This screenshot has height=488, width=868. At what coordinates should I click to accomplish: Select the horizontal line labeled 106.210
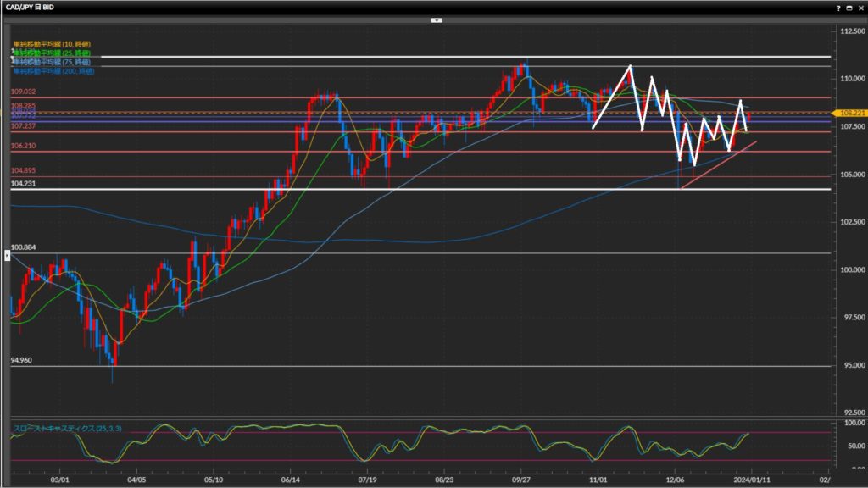coord(254,152)
